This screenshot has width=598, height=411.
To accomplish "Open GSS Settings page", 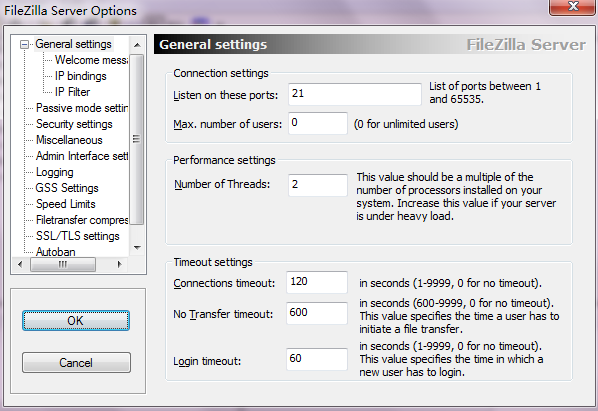I will click(x=67, y=188).
